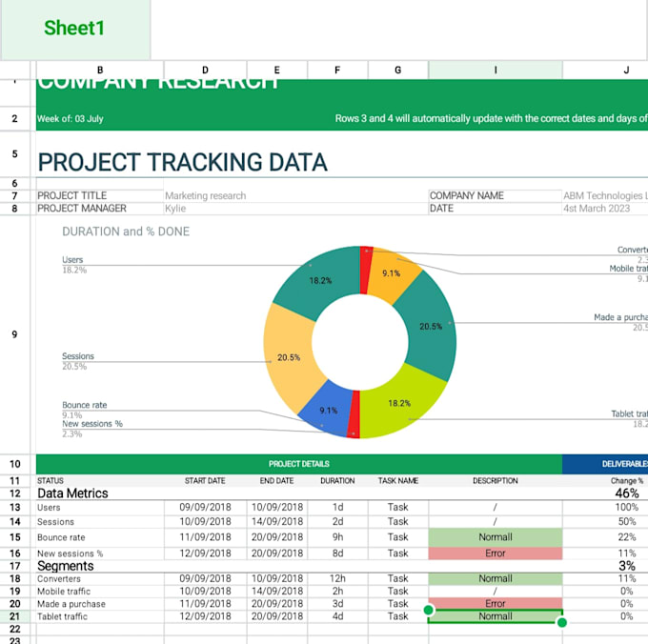Select the DELIVERABLES blue header cell
Viewport: 648px width, 644px height.
pos(605,464)
